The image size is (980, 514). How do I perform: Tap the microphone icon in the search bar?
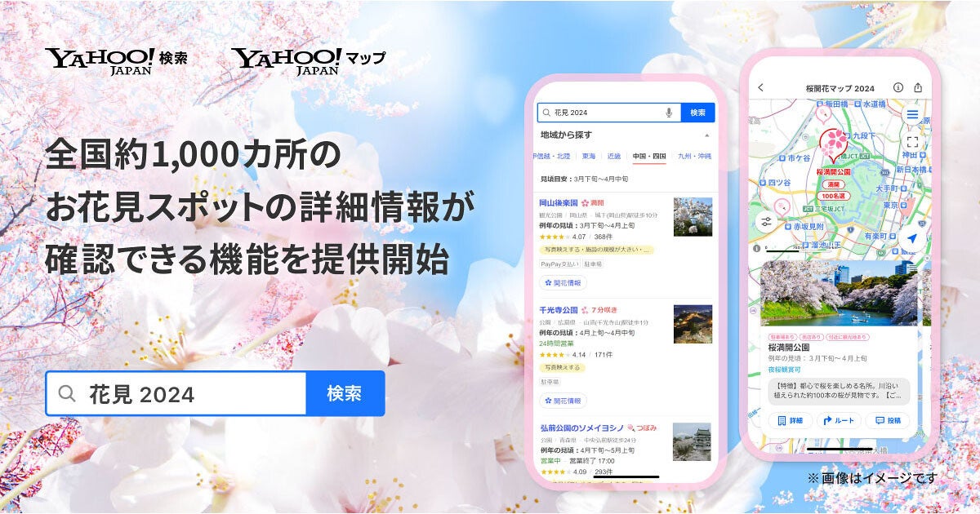(669, 113)
